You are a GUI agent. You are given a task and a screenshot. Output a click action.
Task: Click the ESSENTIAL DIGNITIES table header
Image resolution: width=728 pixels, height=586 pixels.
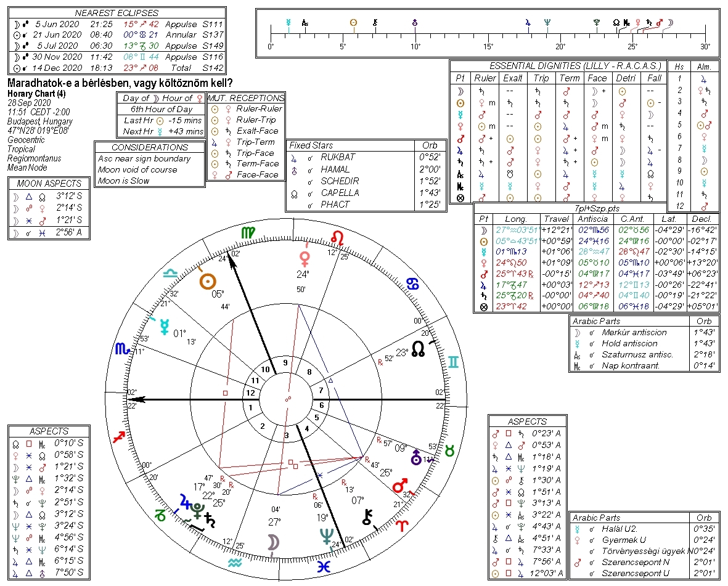coord(575,66)
